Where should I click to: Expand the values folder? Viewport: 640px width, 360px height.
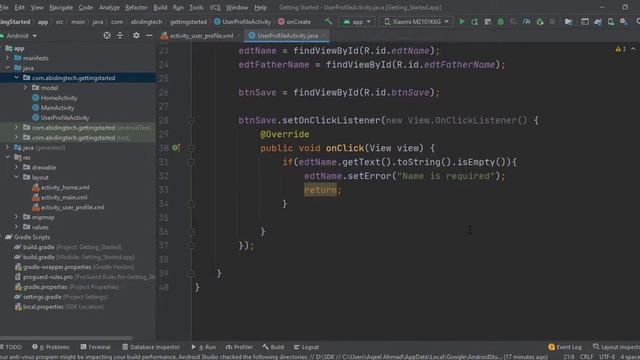16,227
